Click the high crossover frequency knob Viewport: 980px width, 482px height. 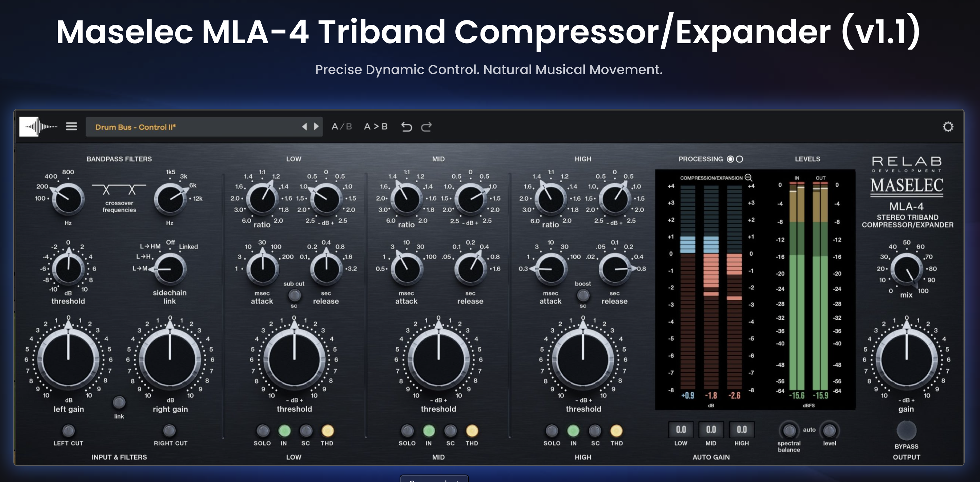[x=170, y=199]
